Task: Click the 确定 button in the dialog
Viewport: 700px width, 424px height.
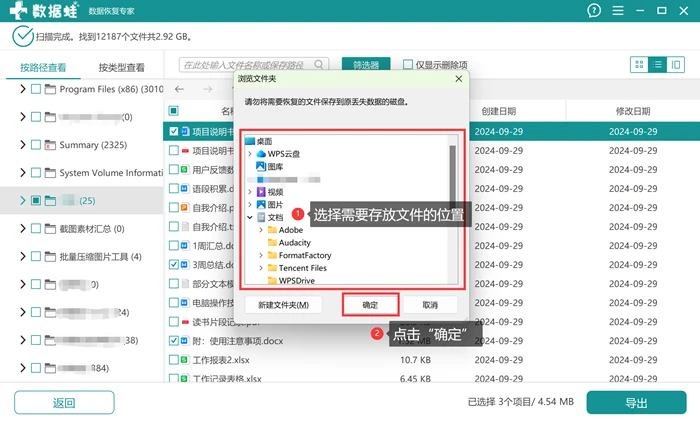Action: click(370, 305)
